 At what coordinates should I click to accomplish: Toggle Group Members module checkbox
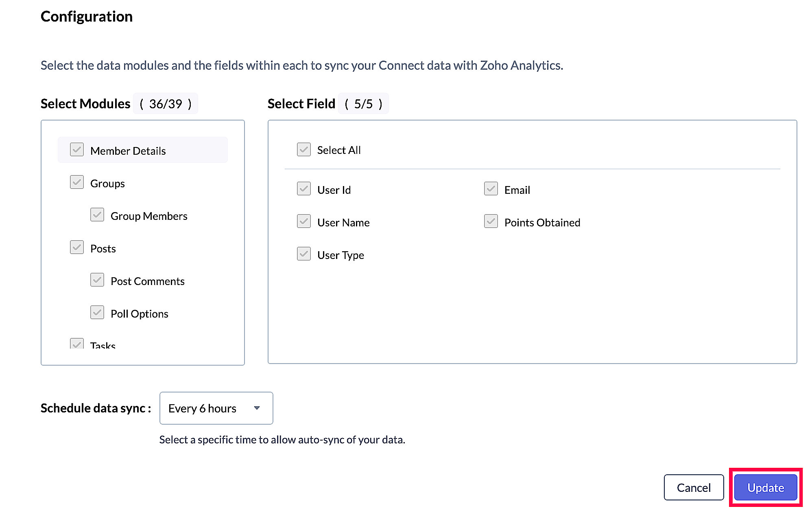point(97,215)
